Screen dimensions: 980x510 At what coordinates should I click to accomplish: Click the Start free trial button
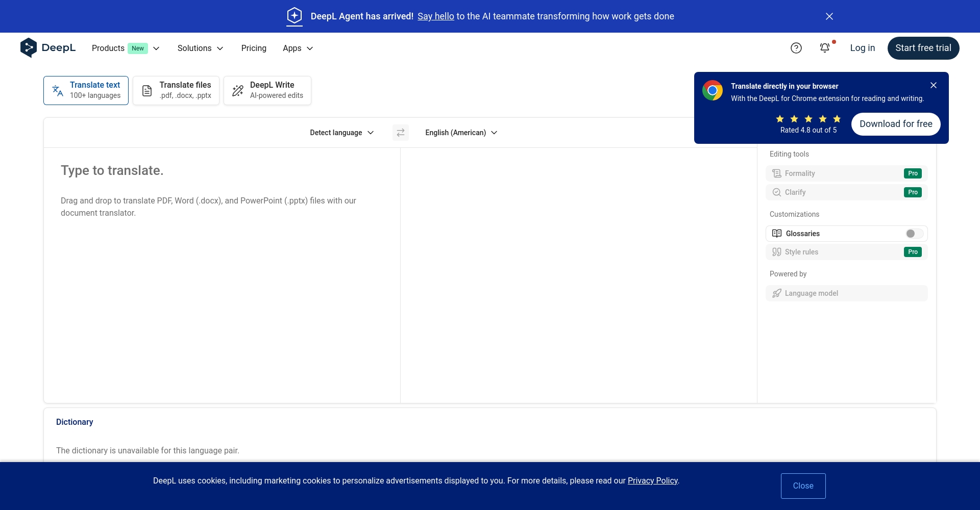923,48
